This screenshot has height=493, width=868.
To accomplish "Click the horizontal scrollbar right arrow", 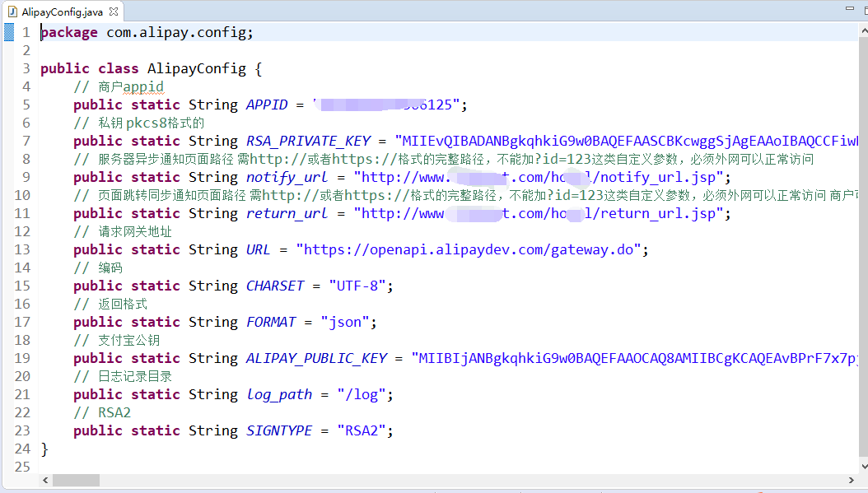I will click(x=852, y=480).
